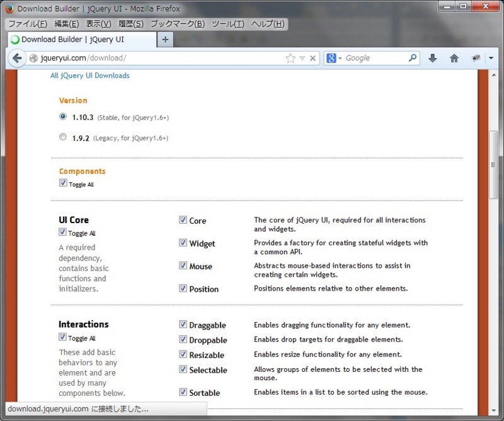Click the vertical scrollbar thumb

(x=493, y=165)
